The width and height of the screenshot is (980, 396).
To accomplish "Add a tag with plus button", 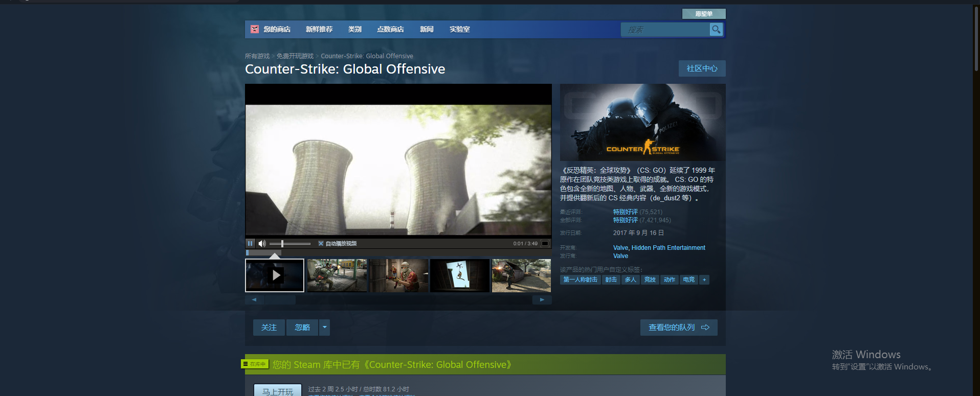I will (x=704, y=279).
